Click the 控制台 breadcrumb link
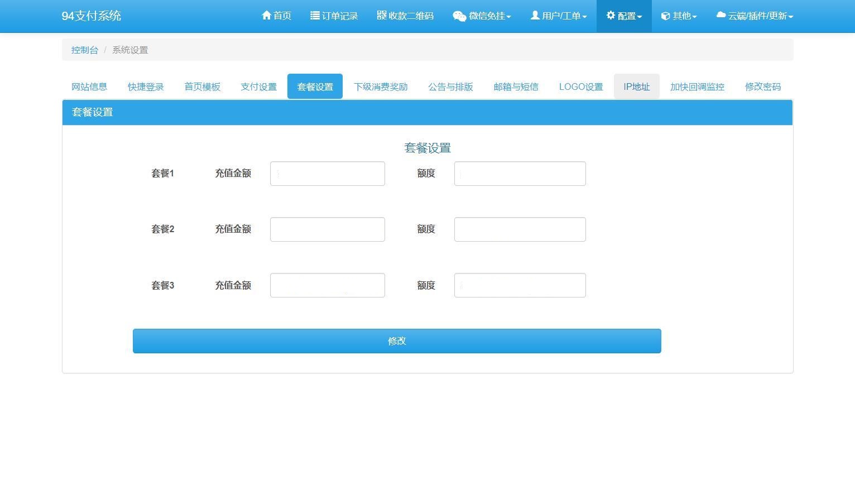The width and height of the screenshot is (855, 504). [84, 50]
